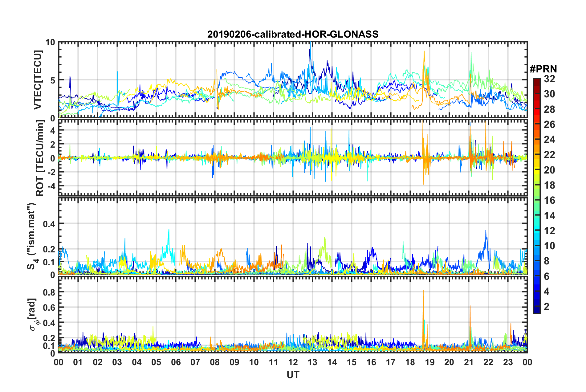Image resolution: width=586 pixels, height=392 pixels.
Task: Select the "0.6" tick on the σφ axis
Action: click(49, 307)
